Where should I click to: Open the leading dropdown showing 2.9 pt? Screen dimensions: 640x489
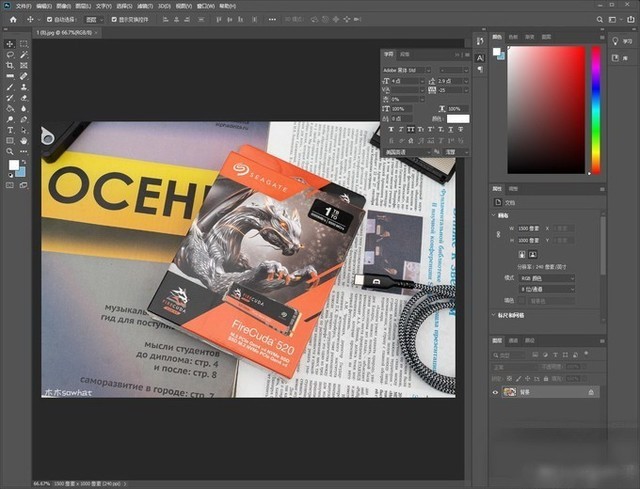coord(466,81)
